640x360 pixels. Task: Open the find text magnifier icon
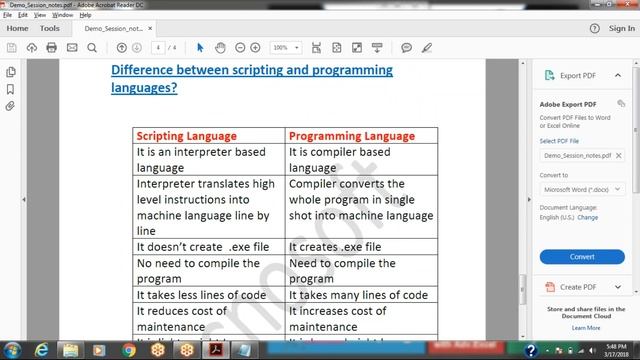coord(92,48)
